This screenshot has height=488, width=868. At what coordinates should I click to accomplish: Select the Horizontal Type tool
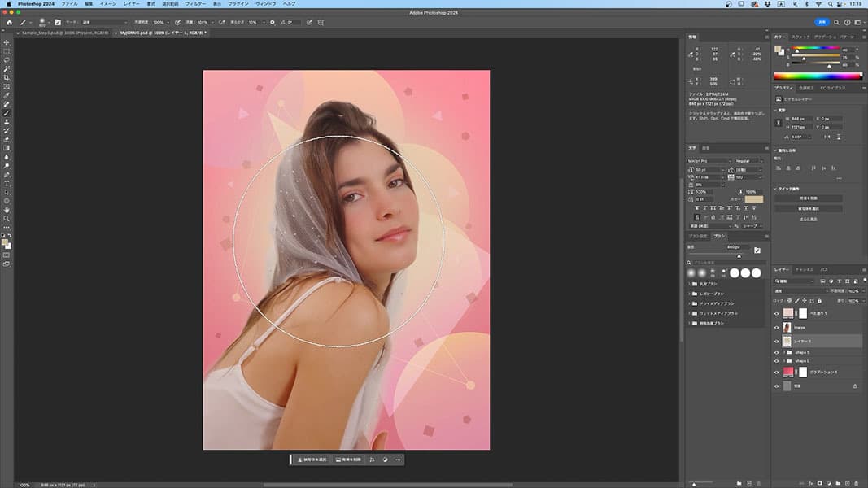click(x=7, y=184)
